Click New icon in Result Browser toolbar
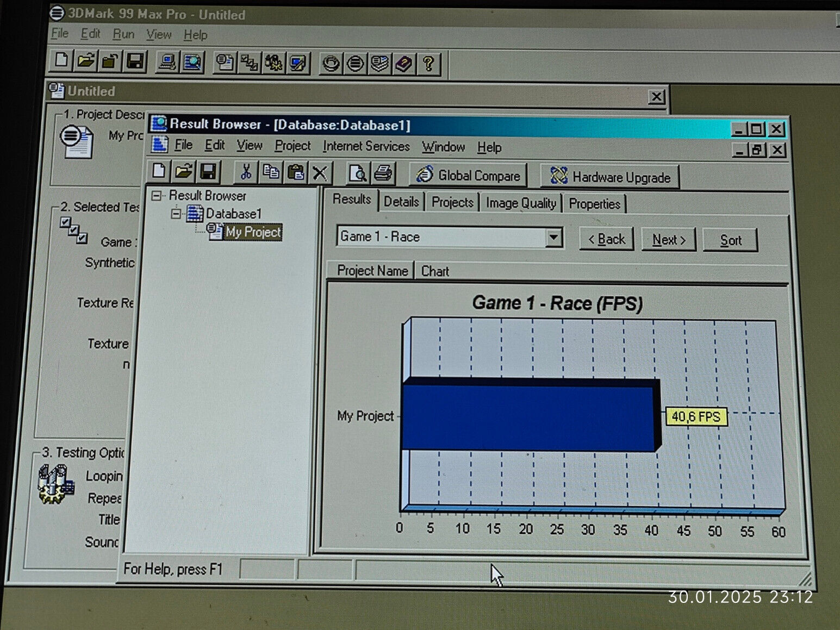Viewport: 840px width, 630px height. coord(159,171)
